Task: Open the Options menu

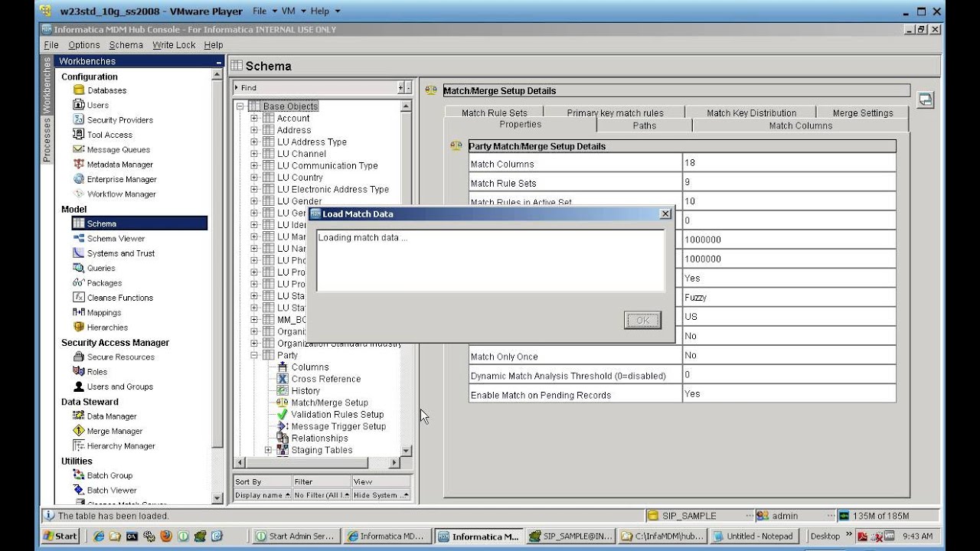Action: click(84, 45)
